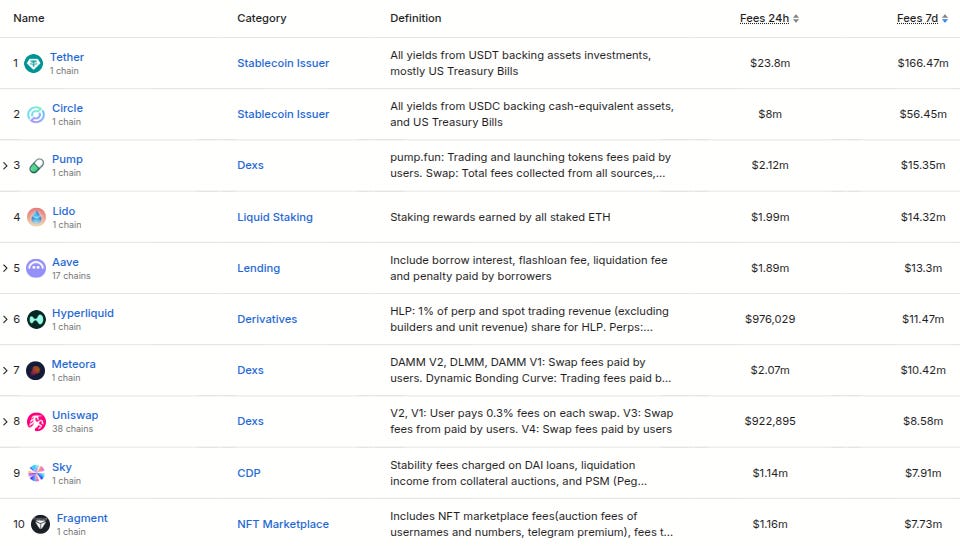Select Meteora's $10.42m 7d fees value
Viewport: 960px width, 546px height.
tap(923, 370)
